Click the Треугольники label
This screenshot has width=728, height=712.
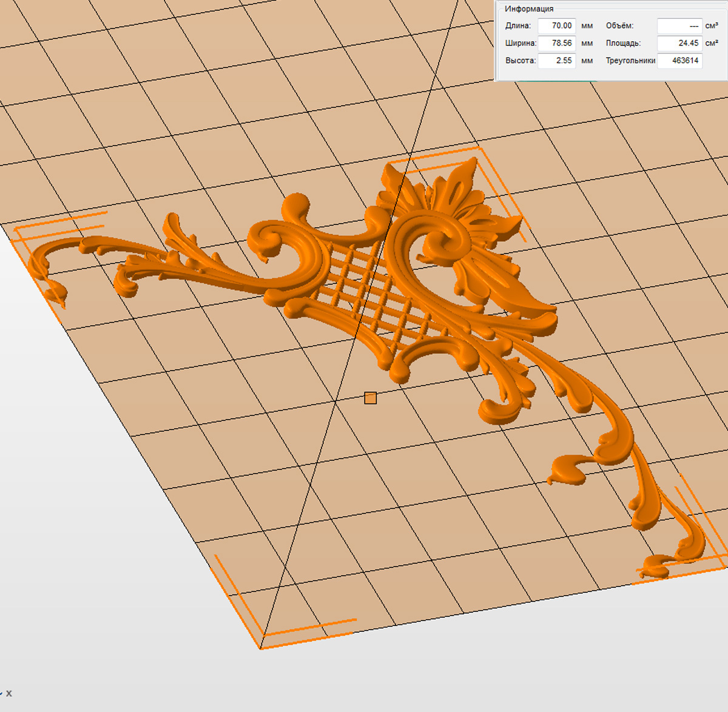pyautogui.click(x=630, y=61)
